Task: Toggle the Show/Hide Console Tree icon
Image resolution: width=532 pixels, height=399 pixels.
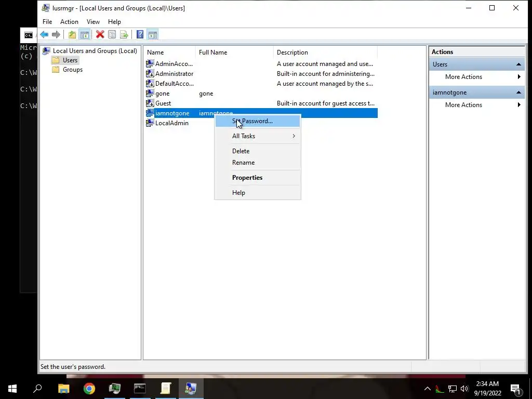Action: click(85, 34)
